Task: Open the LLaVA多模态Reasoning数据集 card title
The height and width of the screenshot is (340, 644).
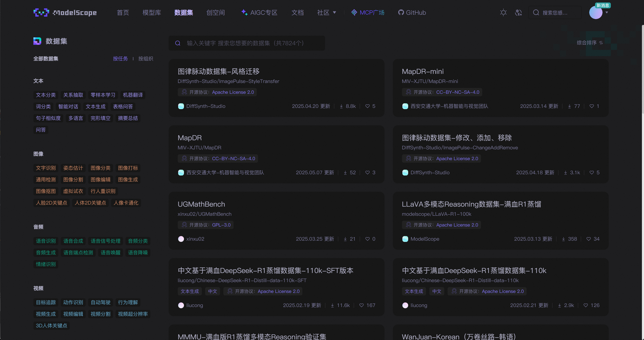Action: point(471,204)
